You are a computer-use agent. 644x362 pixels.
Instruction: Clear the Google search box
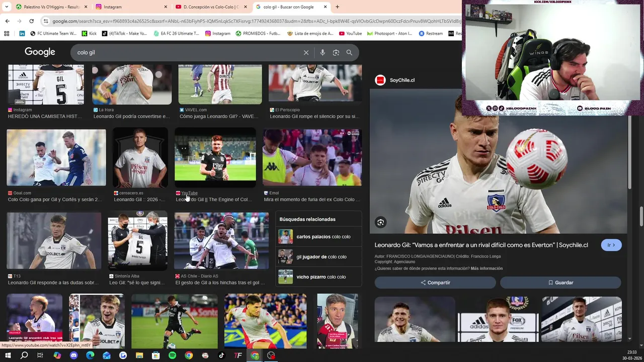coord(306,52)
